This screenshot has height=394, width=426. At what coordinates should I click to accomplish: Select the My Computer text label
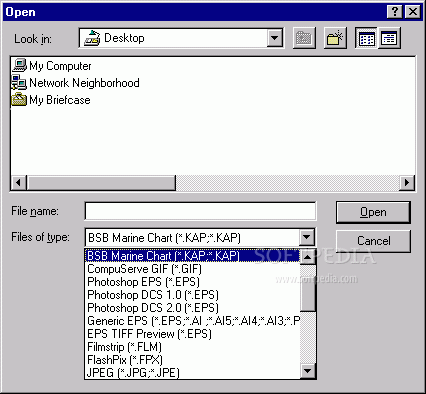(x=60, y=66)
